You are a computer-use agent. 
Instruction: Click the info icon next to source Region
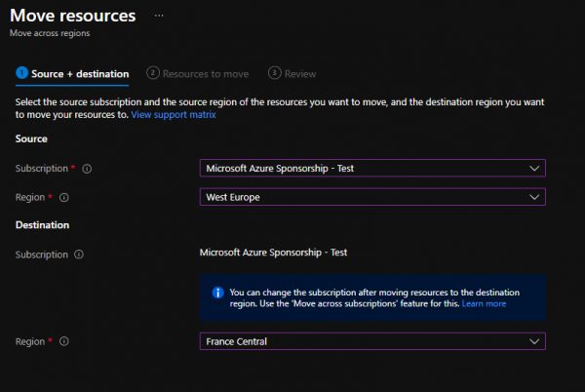pyautogui.click(x=64, y=197)
